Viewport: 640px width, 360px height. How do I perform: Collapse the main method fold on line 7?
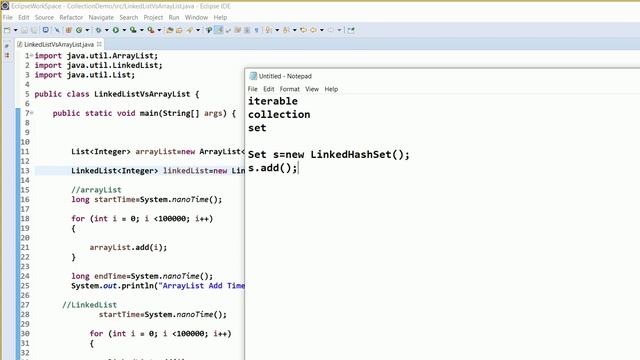[x=31, y=113]
